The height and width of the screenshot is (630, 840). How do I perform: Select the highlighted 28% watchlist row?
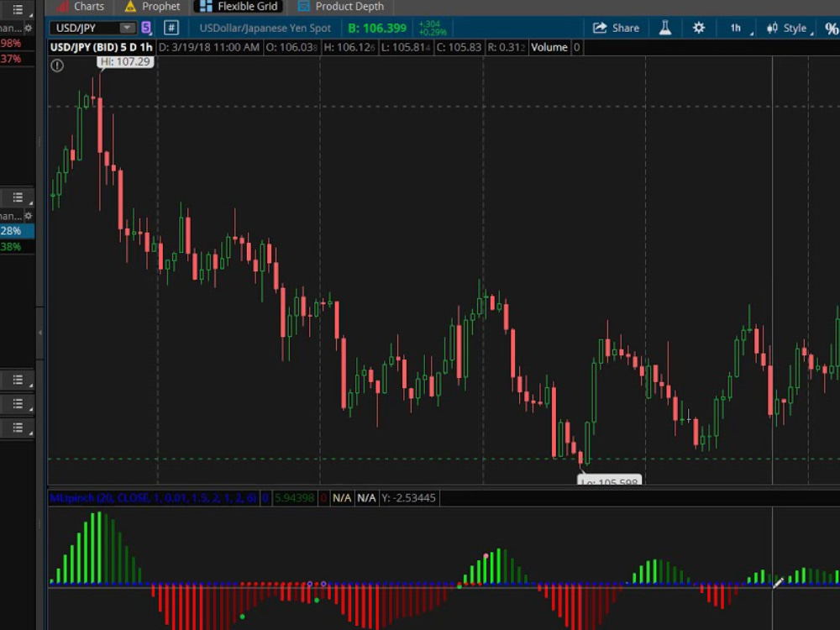click(x=17, y=231)
